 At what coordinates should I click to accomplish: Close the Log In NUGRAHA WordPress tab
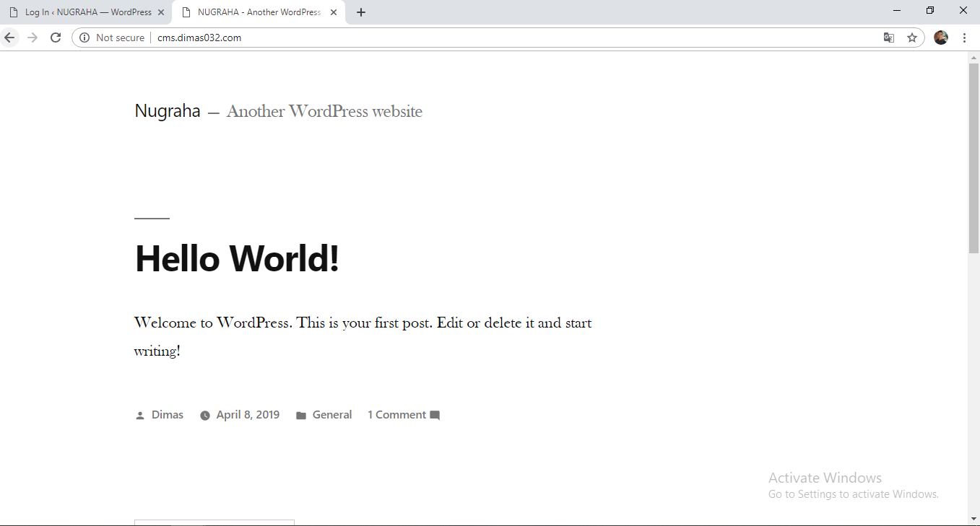pos(161,12)
